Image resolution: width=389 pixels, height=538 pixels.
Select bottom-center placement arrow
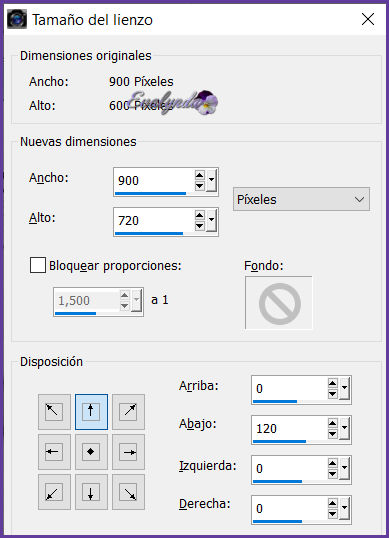coord(91,492)
